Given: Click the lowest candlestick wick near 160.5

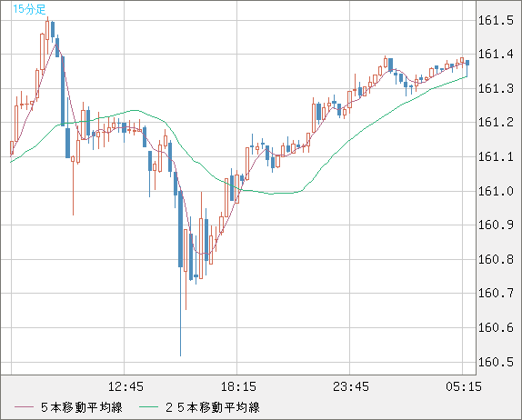Looking at the screenshot, I should 180,313.
